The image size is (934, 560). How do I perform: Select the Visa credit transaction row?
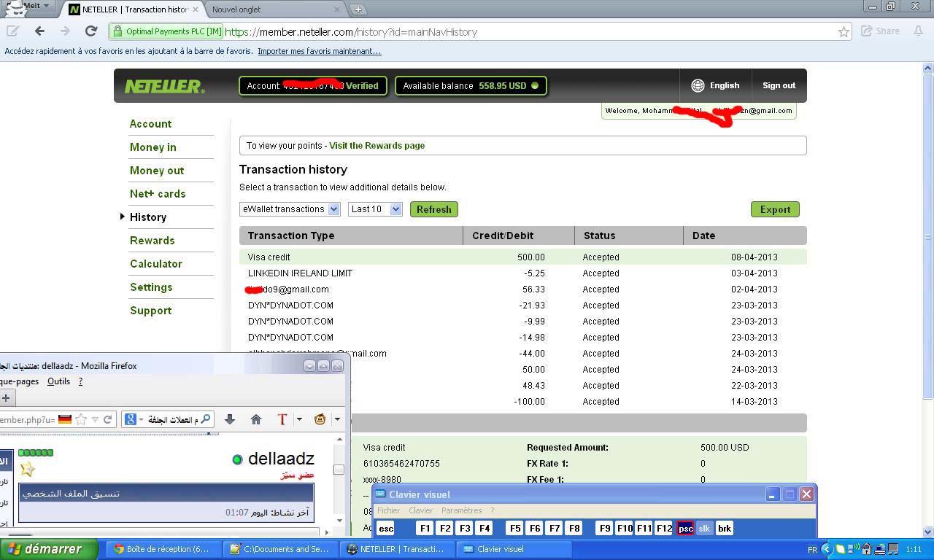tap(522, 257)
